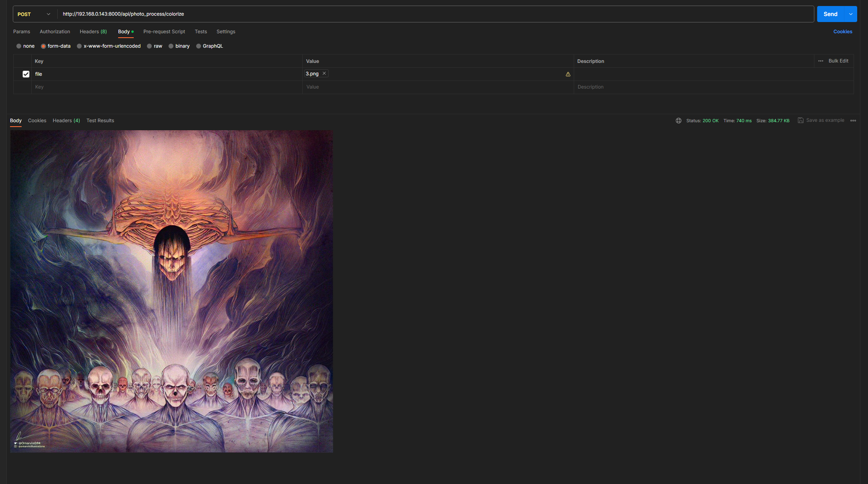Screen dimensions: 868x484
Task: Open the column options menu beside Bulk Edit
Action: pos(820,61)
